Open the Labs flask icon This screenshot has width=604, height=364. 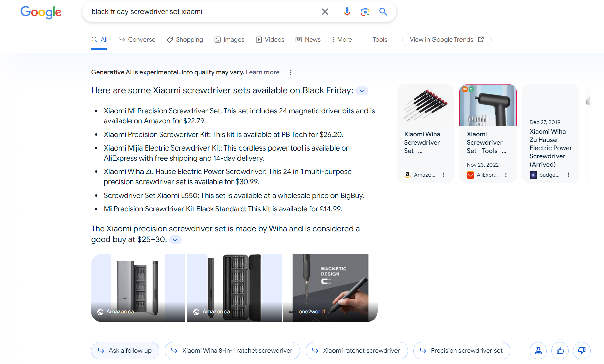tap(538, 351)
